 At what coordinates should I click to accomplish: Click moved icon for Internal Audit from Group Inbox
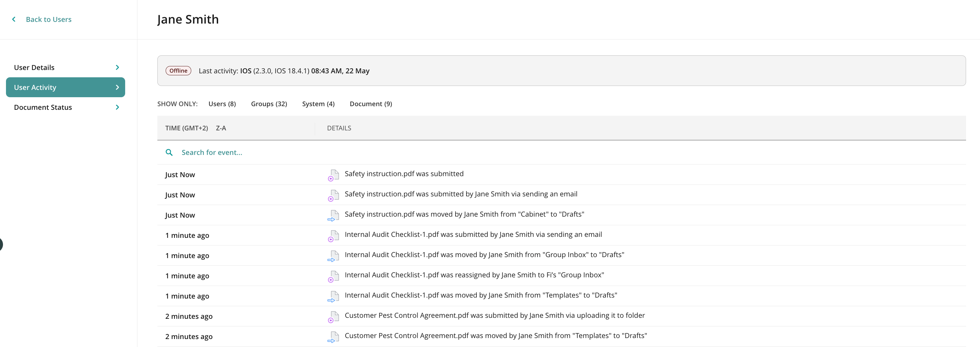[333, 256]
